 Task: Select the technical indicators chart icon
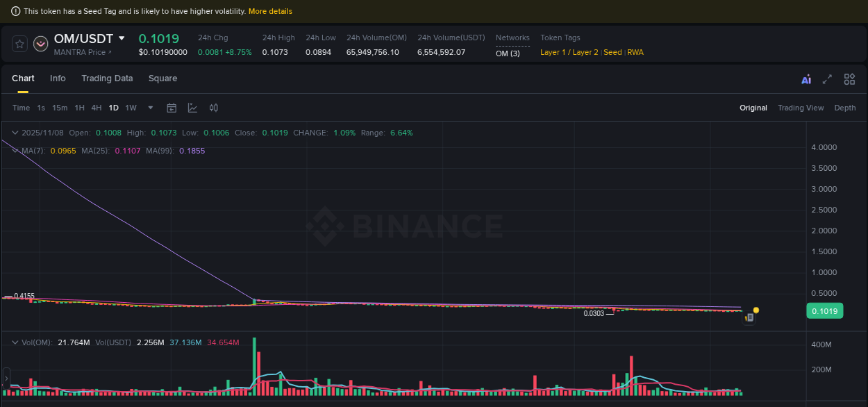[192, 108]
